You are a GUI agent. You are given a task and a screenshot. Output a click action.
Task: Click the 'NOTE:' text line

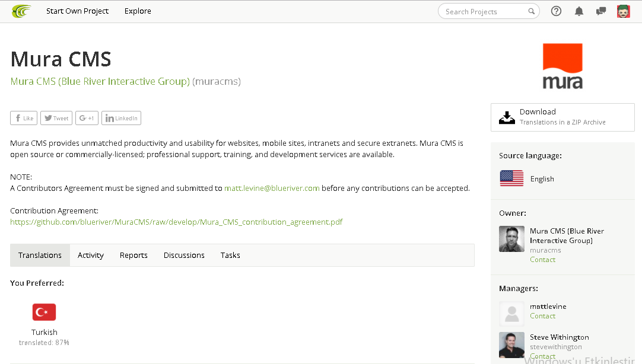tap(21, 177)
